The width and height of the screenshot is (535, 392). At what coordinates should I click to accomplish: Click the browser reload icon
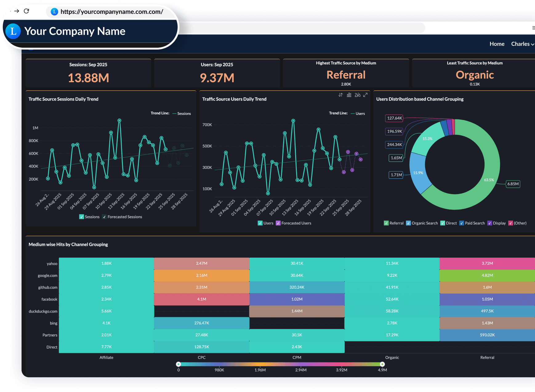[x=26, y=11]
